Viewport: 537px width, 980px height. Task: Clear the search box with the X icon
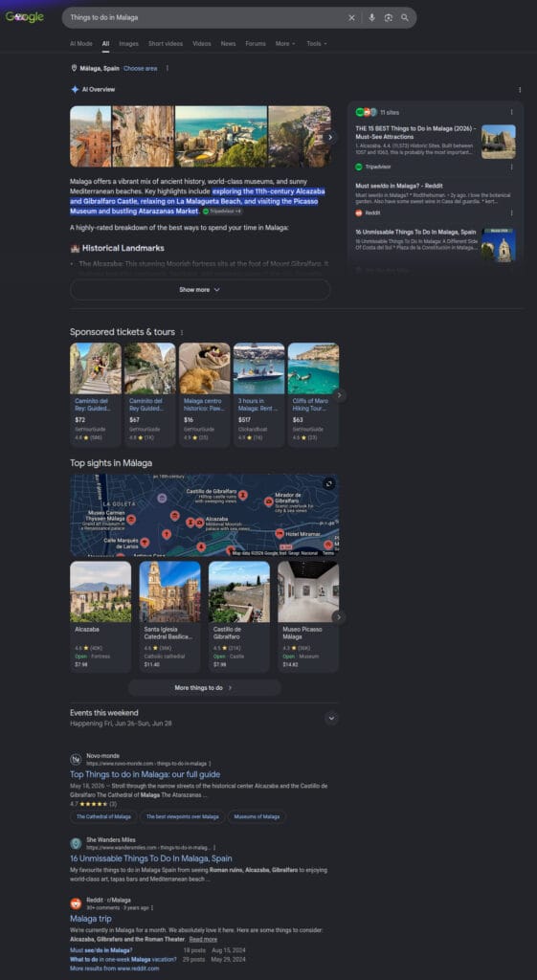click(351, 18)
